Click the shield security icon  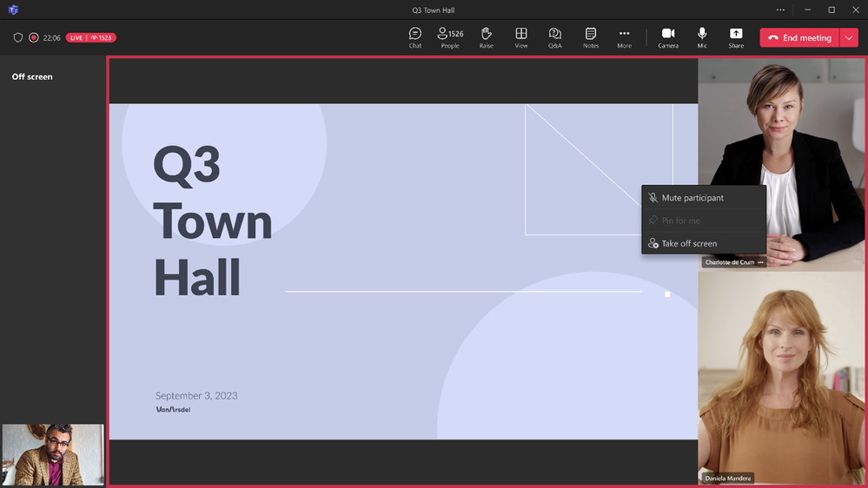(17, 37)
